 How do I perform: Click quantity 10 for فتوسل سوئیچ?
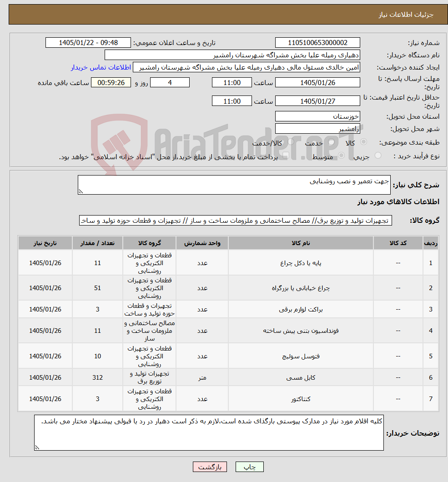[x=97, y=356]
